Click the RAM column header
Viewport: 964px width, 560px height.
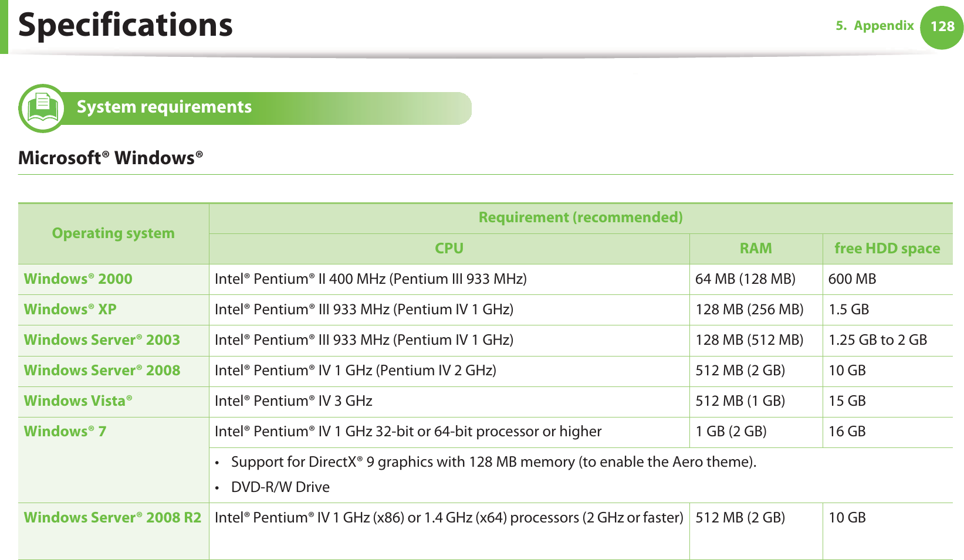point(756,249)
